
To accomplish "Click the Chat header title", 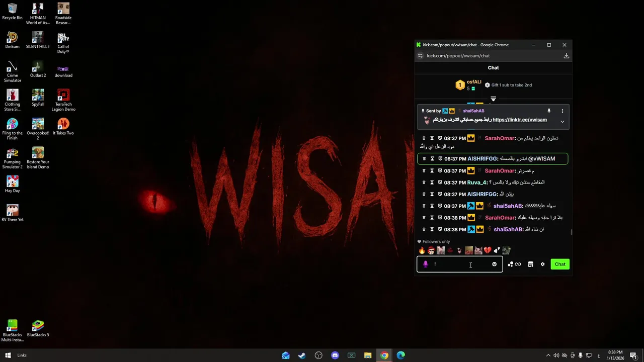I will click(493, 68).
